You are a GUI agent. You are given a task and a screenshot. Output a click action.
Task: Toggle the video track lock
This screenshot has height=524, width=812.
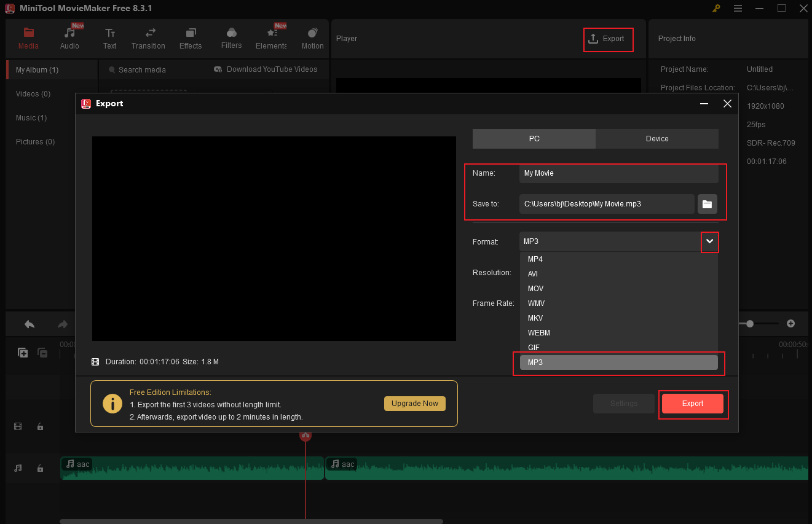tap(40, 426)
